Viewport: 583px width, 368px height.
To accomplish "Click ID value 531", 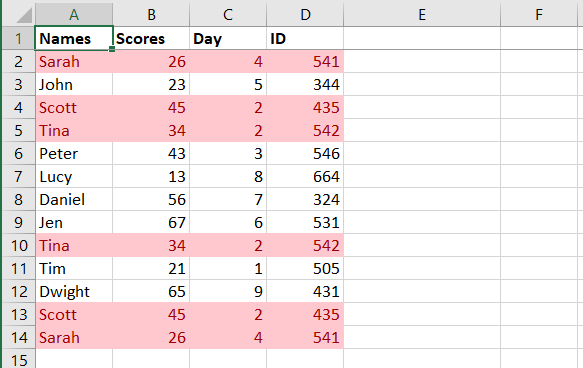I will (x=305, y=223).
